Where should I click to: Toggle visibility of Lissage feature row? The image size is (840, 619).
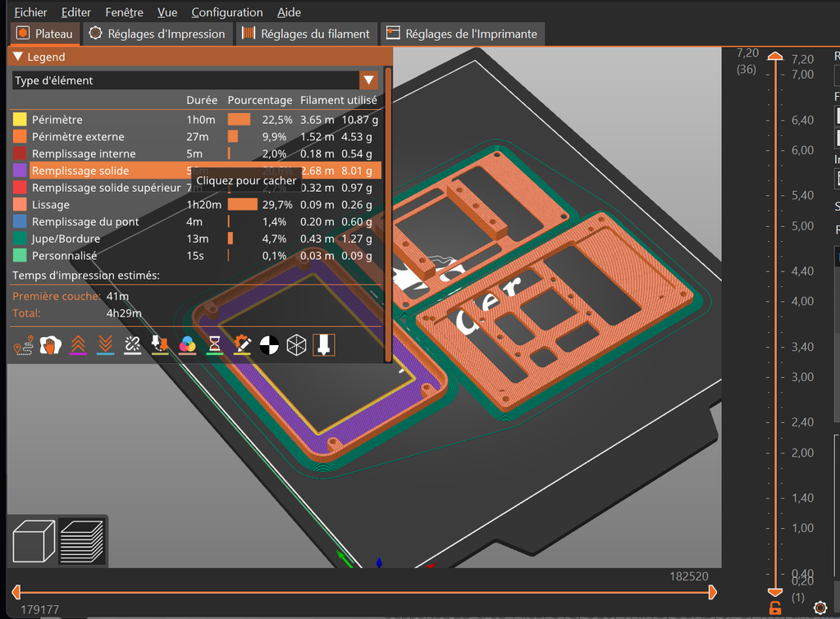[x=51, y=205]
